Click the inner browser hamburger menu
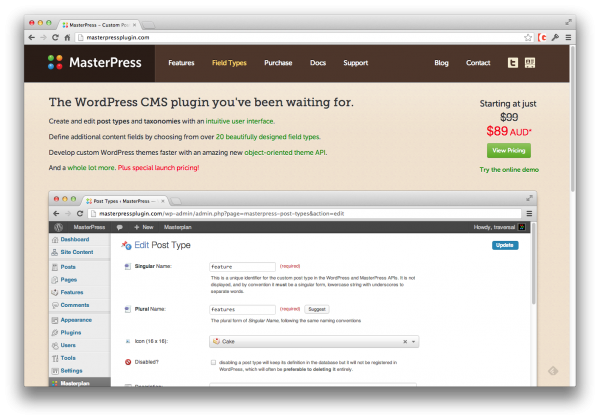This screenshot has height=420, width=600. coord(529,213)
